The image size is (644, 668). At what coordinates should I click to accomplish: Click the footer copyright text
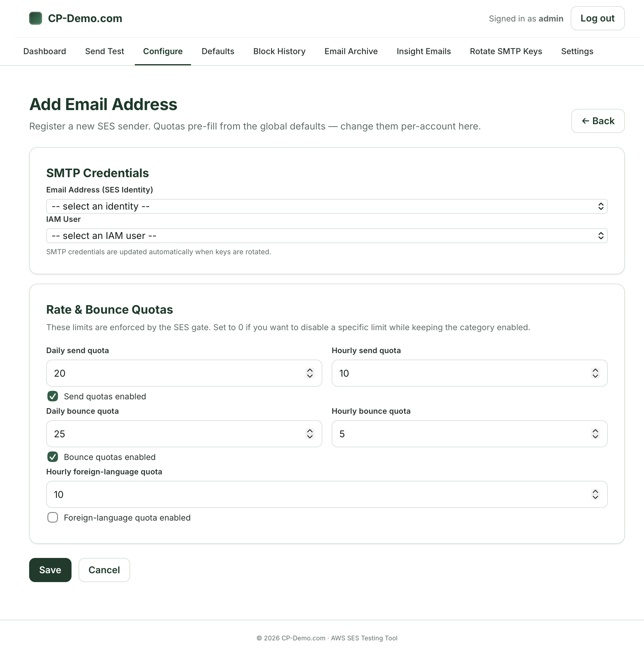(327, 638)
